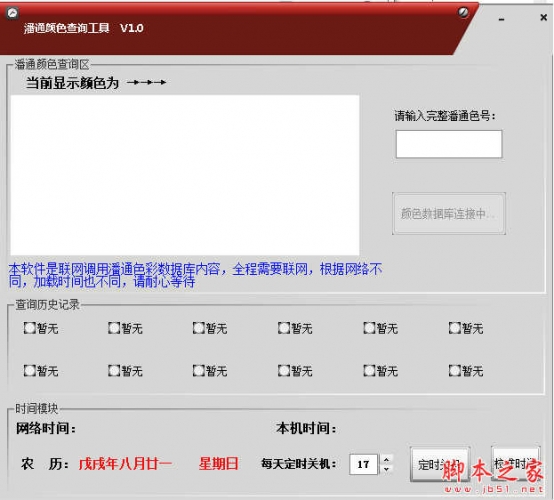This screenshot has height=500, width=554.
Task: Click the 每天定时关机 label
Action: click(x=299, y=464)
